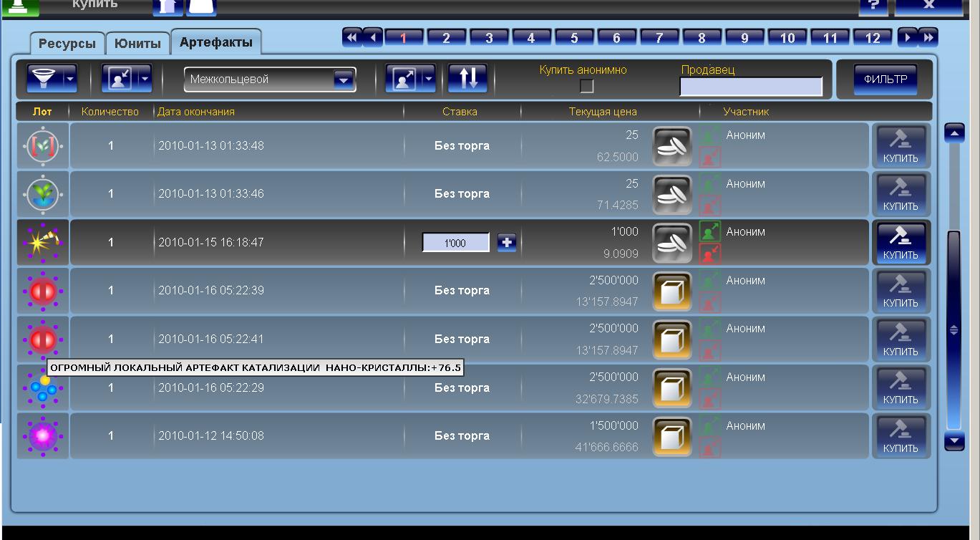Switch to the Юниты tab
The height and width of the screenshot is (540, 980).
coord(137,44)
